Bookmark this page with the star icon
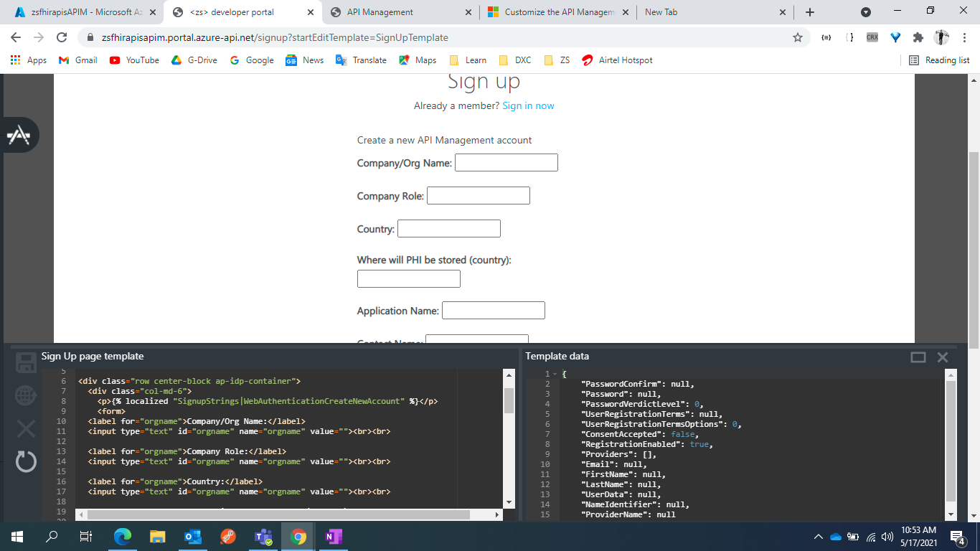Image resolution: width=980 pixels, height=551 pixels. 796,37
